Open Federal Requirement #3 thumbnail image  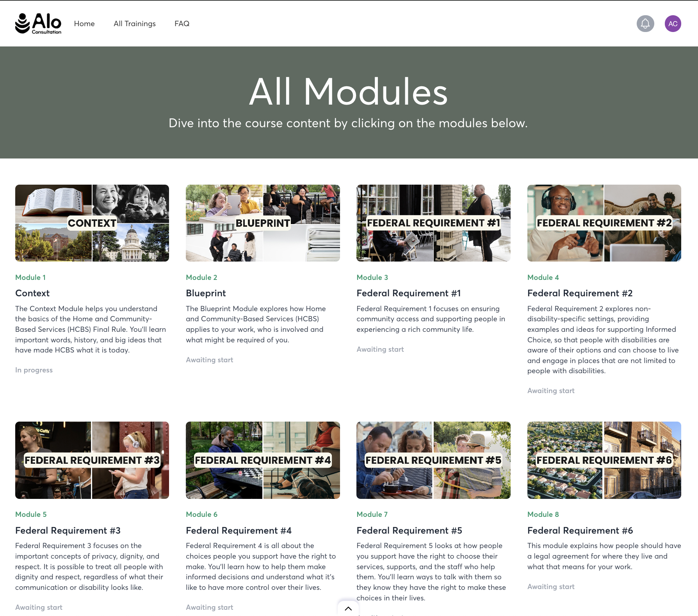pyautogui.click(x=92, y=460)
